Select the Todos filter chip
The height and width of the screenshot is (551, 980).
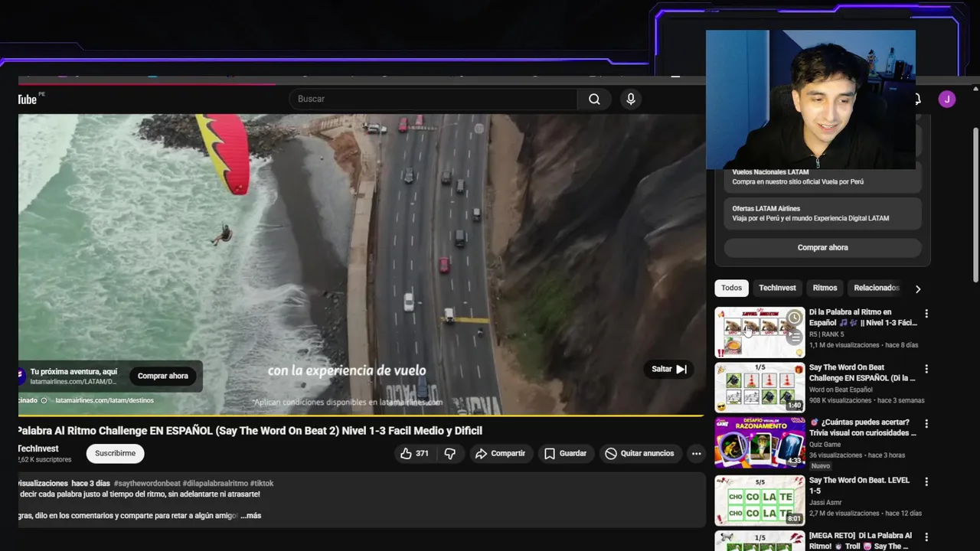click(x=731, y=288)
